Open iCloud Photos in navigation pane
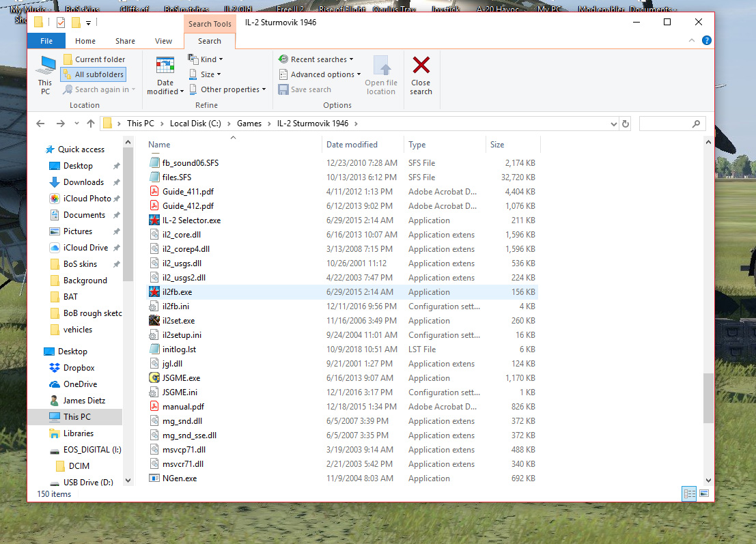This screenshot has height=544, width=756. [x=87, y=199]
